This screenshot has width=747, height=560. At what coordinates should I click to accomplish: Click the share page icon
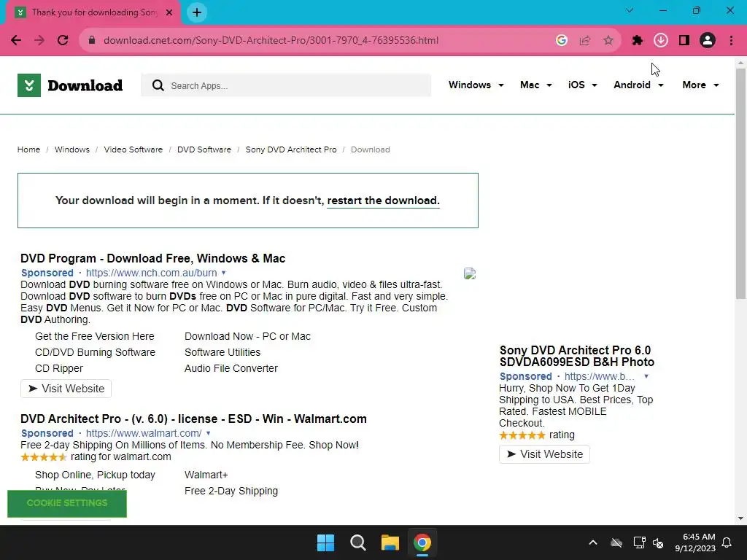click(585, 41)
